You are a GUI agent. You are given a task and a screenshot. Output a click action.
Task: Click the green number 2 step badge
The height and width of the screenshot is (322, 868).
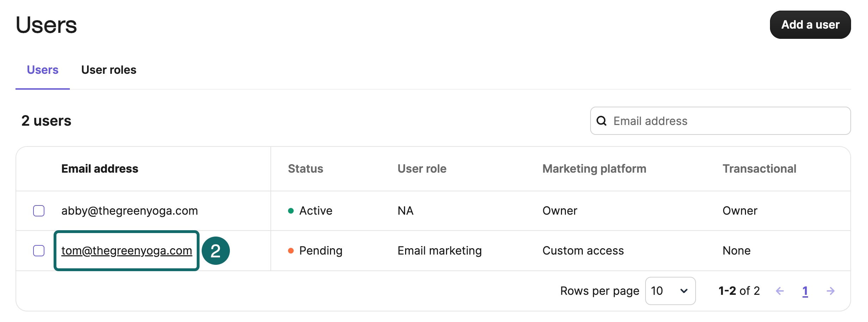click(x=215, y=251)
